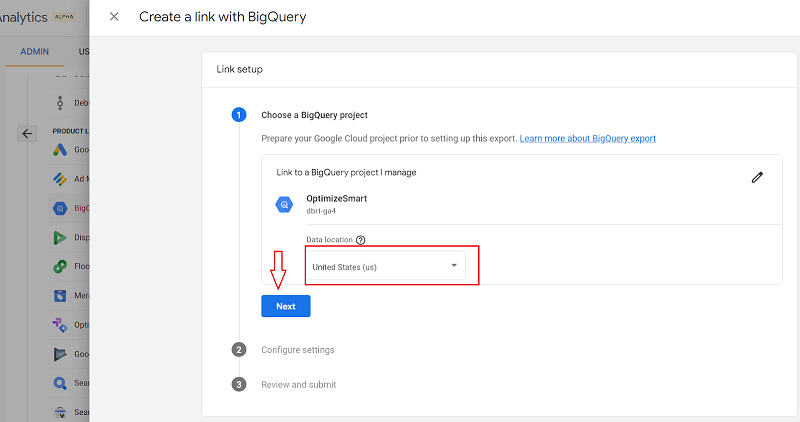800x422 pixels.
Task: Click the Link setup card heading
Action: pos(239,69)
